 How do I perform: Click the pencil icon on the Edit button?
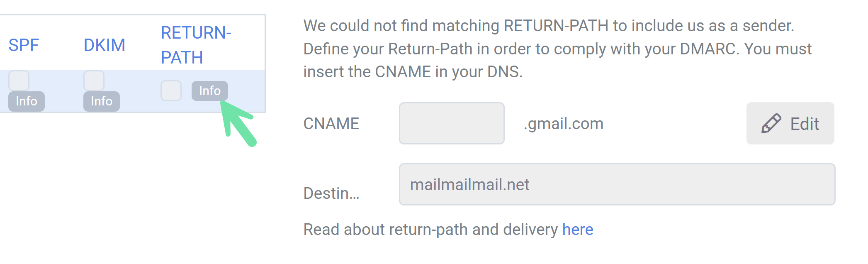[x=771, y=123]
